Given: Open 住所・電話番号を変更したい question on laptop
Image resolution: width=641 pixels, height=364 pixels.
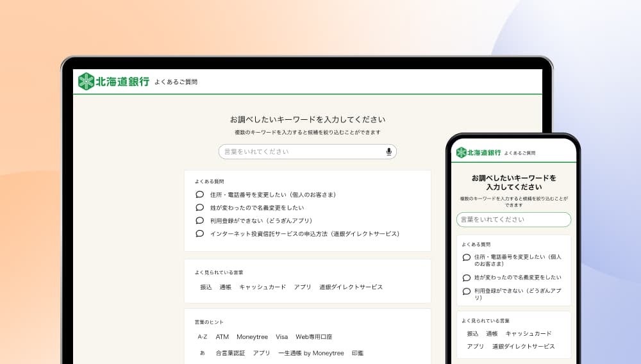Looking at the screenshot, I should click(x=272, y=195).
